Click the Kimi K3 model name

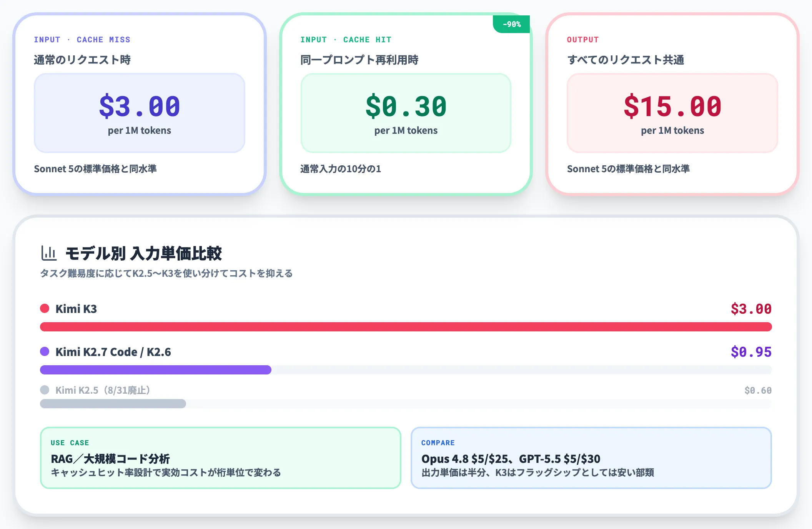pyautogui.click(x=76, y=309)
